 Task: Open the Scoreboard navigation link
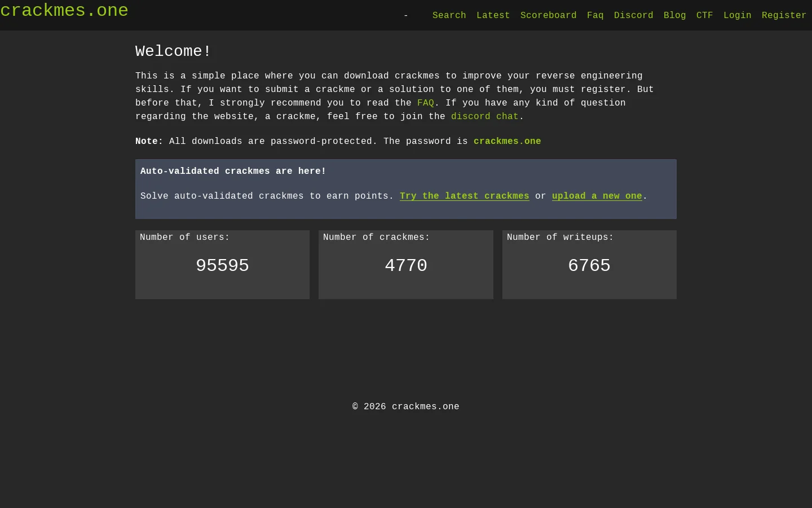pyautogui.click(x=549, y=15)
